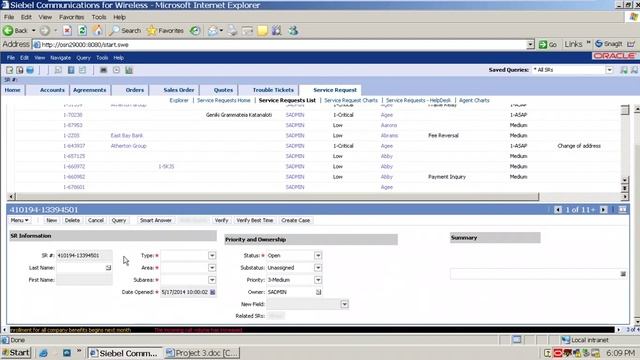The width and height of the screenshot is (640, 360).
Task: Open the New Field dropdown
Action: (344, 304)
